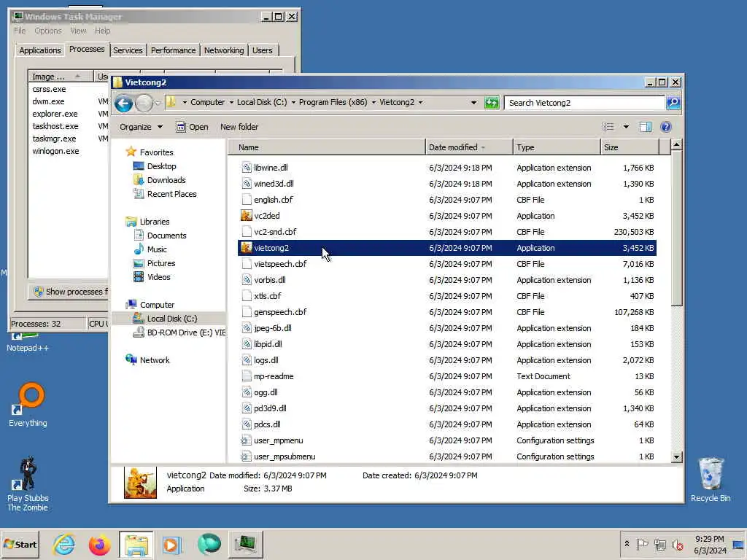Image resolution: width=747 pixels, height=560 pixels.
Task: Open the recent pages dropdown arrow
Action: pos(158,103)
